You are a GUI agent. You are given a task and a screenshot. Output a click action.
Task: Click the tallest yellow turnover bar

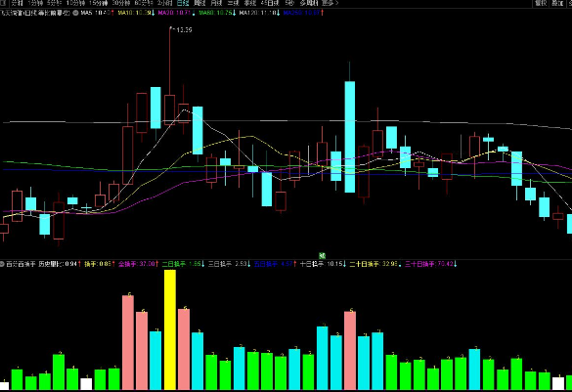pyautogui.click(x=170, y=330)
